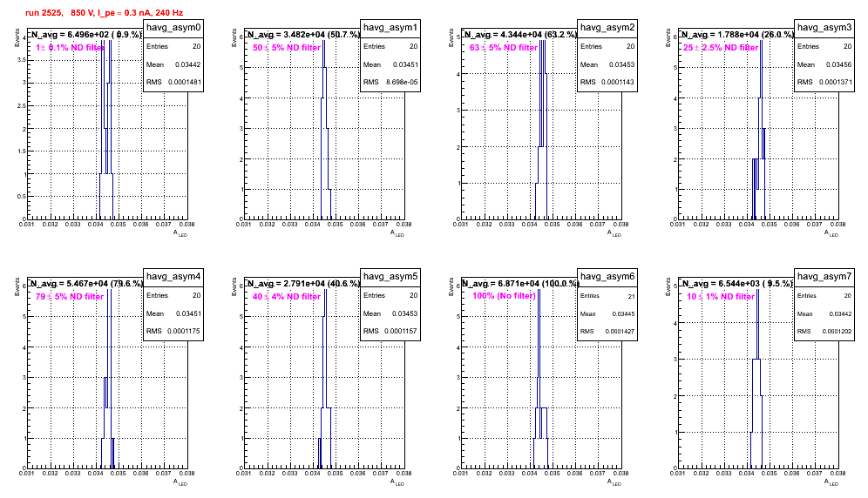Click the 50± 5% ND filter label
Screen dimensions: 868x498
(287, 48)
